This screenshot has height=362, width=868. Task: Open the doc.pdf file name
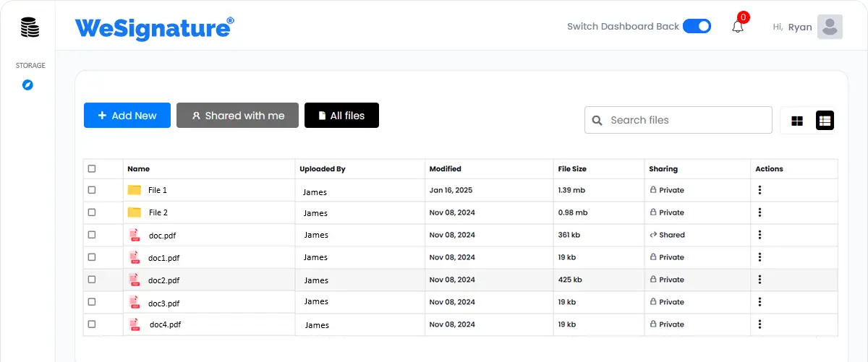coord(162,236)
